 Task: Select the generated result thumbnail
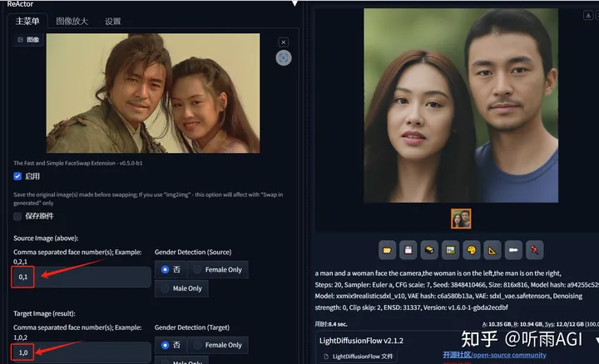[x=461, y=219]
